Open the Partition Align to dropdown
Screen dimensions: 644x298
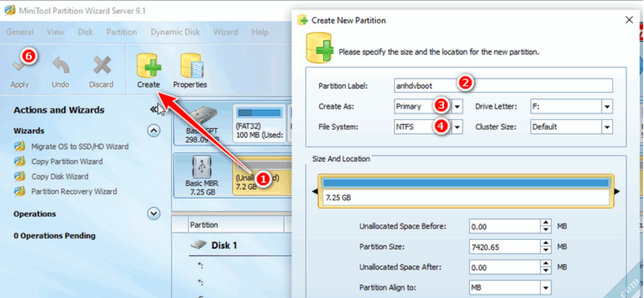[546, 287]
